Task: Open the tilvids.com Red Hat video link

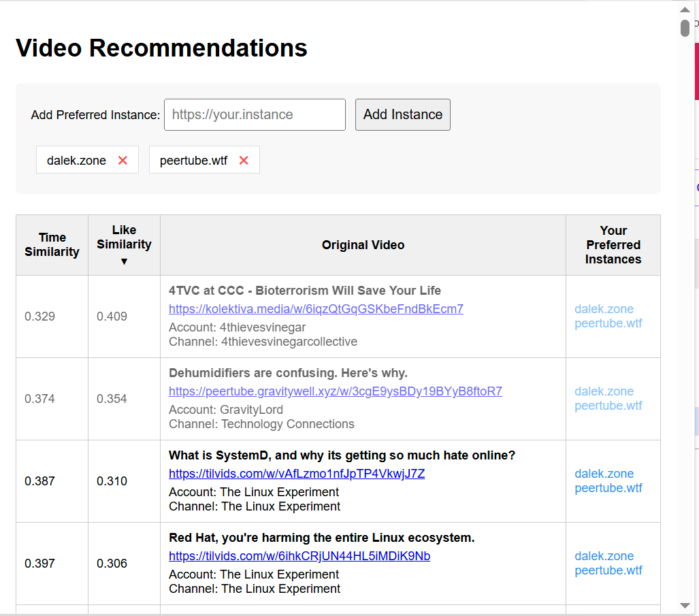Action: 299,556
